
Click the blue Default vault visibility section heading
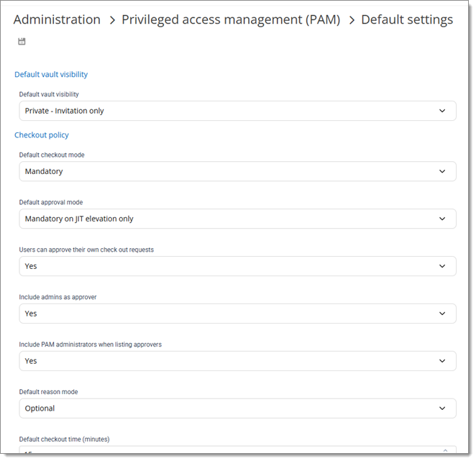click(x=51, y=74)
